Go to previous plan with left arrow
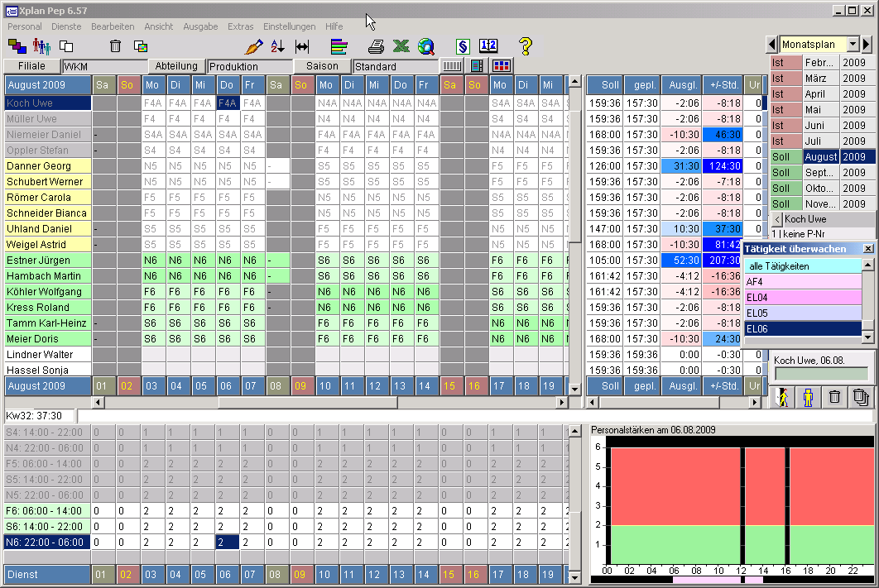 pyautogui.click(x=772, y=44)
